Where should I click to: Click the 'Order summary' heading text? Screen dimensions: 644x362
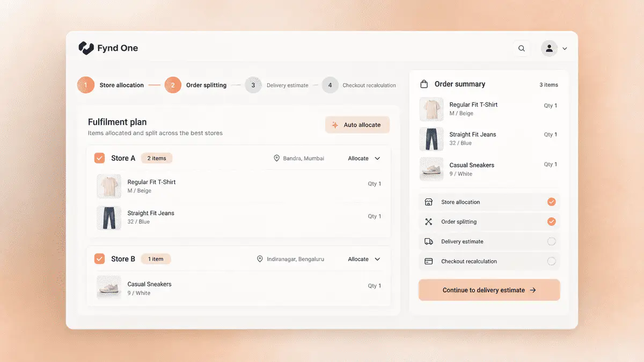coord(460,84)
